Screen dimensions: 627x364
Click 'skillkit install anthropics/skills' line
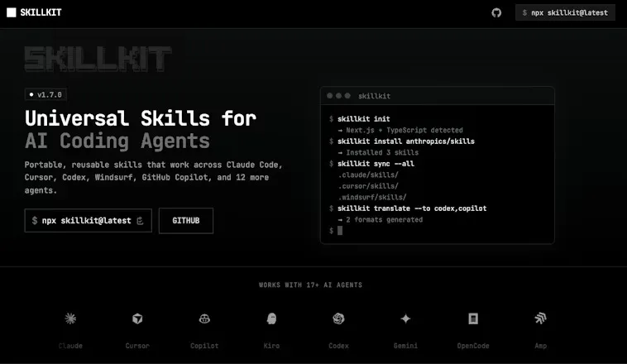click(x=406, y=141)
